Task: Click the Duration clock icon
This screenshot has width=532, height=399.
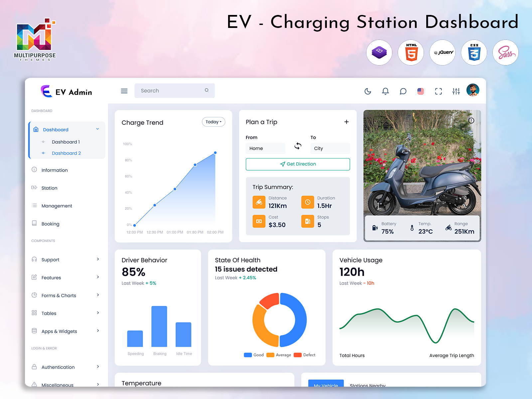Action: (308, 202)
